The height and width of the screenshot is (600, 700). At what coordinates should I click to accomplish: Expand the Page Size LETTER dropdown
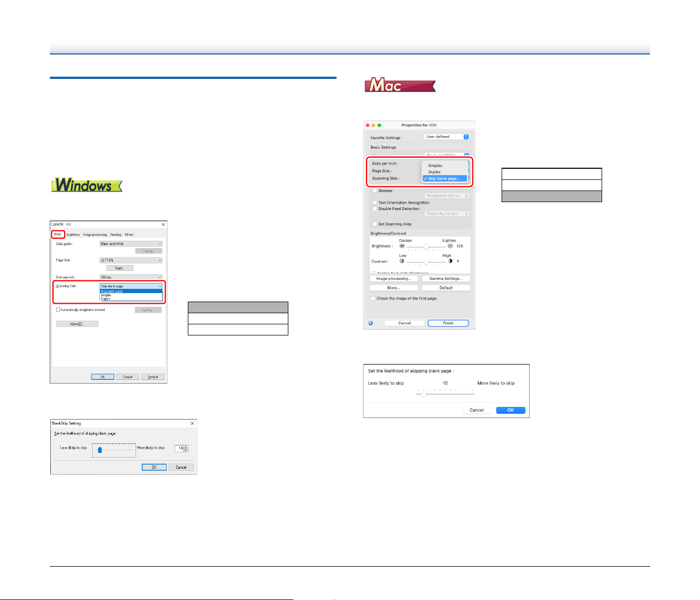(x=131, y=260)
